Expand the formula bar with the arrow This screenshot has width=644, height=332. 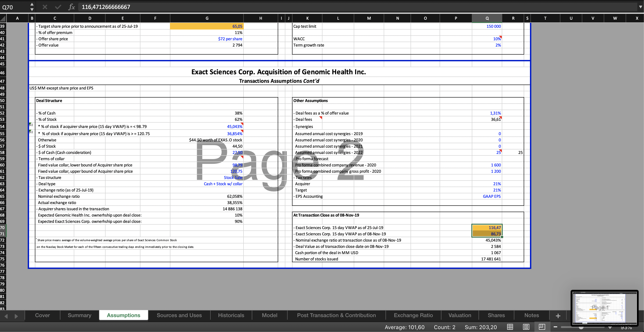pos(640,7)
